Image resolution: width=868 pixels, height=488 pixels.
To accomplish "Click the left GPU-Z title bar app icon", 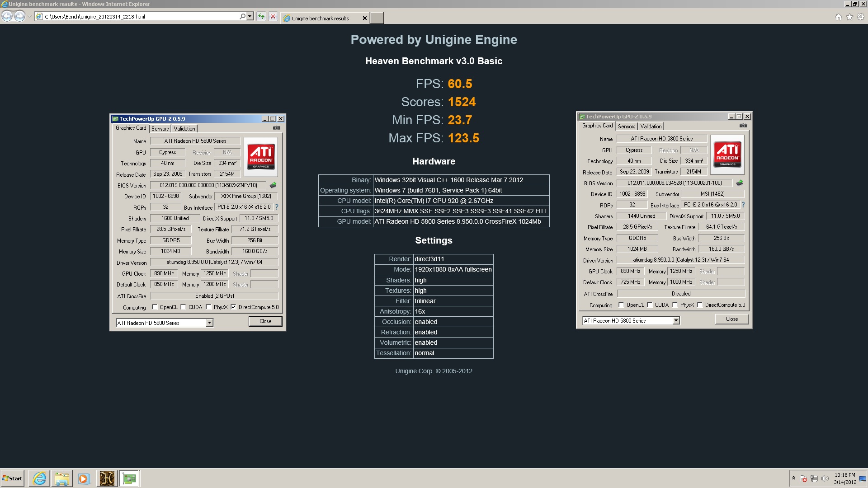I will tap(115, 119).
